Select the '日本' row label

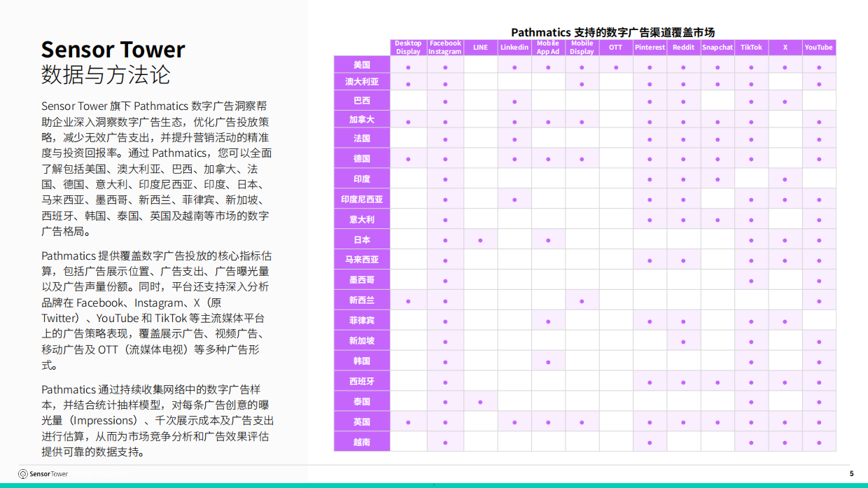coord(362,240)
